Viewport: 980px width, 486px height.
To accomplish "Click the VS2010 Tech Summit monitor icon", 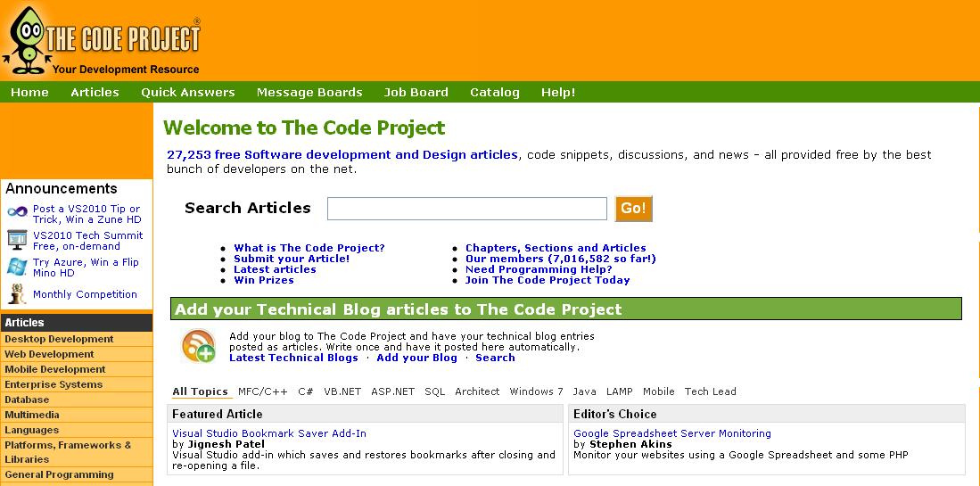I will [x=17, y=240].
